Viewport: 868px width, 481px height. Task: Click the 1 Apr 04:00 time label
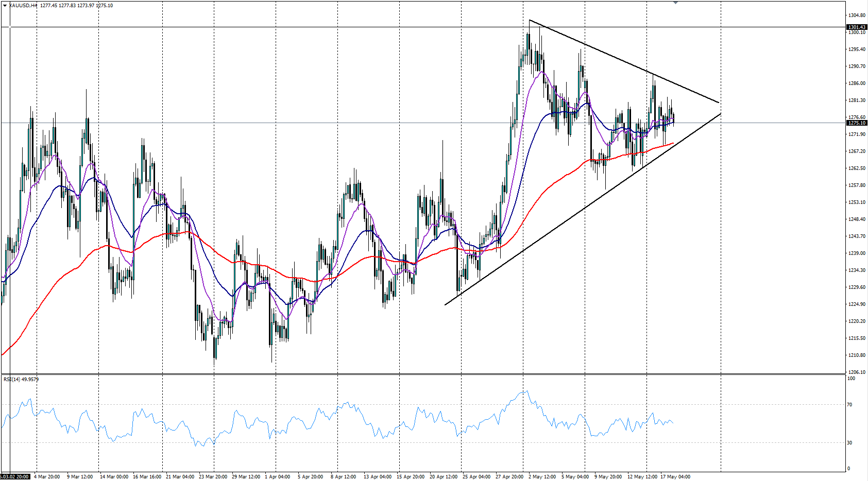[278, 477]
